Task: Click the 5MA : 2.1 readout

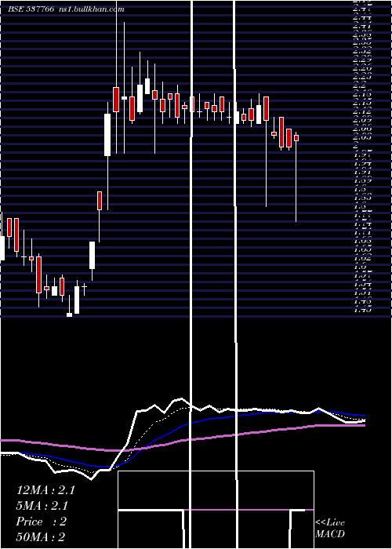Action: tap(42, 506)
